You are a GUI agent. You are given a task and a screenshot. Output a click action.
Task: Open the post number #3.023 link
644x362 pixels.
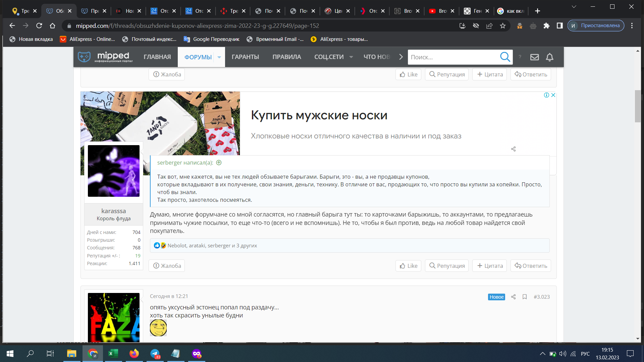[542, 297]
